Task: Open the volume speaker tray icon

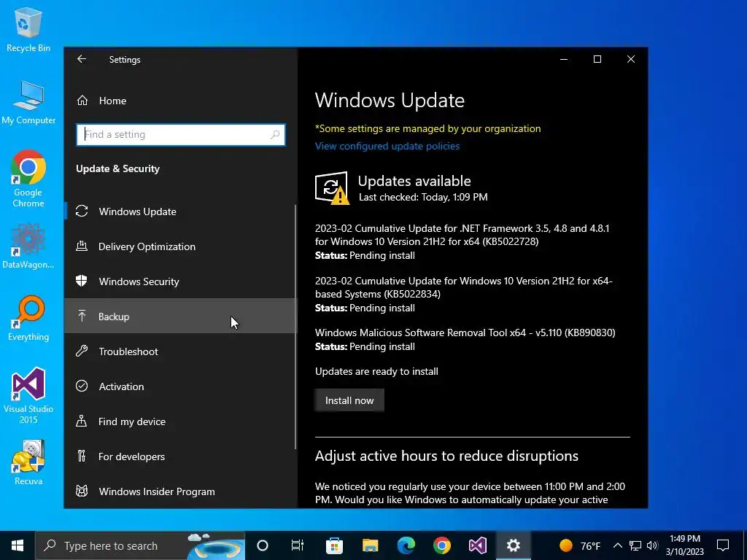Action: coord(652,545)
